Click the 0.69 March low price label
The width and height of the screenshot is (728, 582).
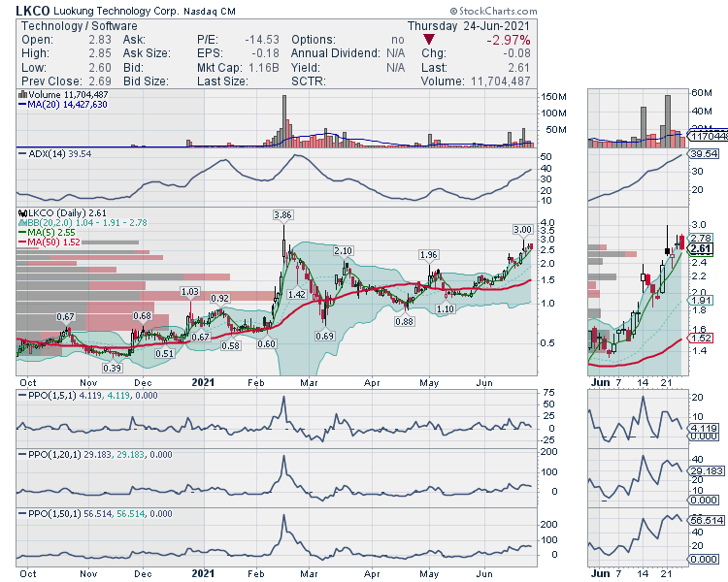pyautogui.click(x=324, y=336)
